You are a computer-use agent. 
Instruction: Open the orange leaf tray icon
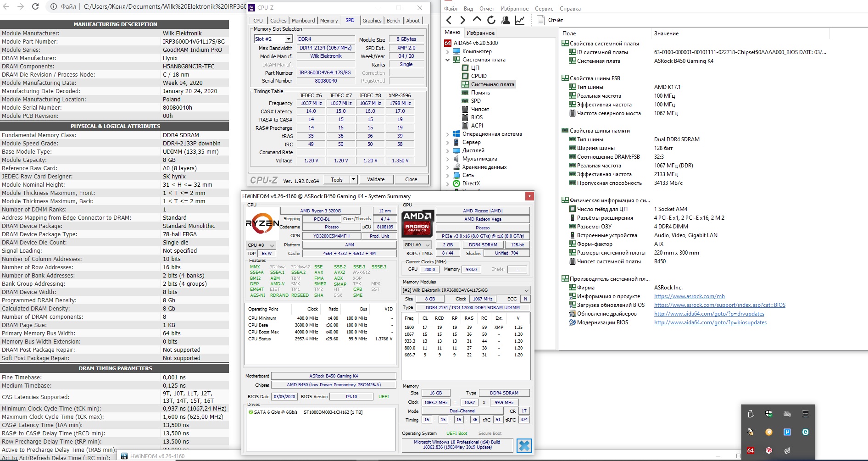coord(769,432)
